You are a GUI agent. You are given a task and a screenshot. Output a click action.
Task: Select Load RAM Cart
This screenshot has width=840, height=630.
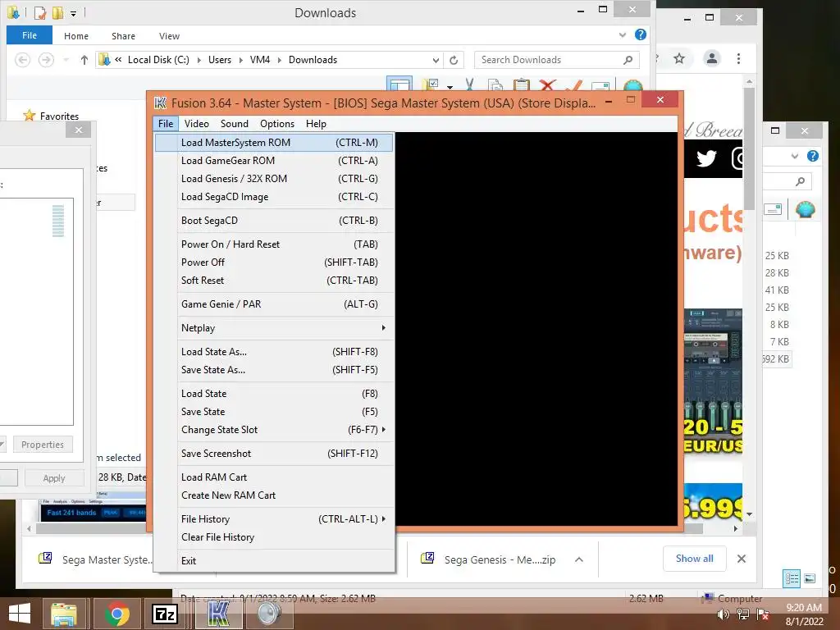274,477
